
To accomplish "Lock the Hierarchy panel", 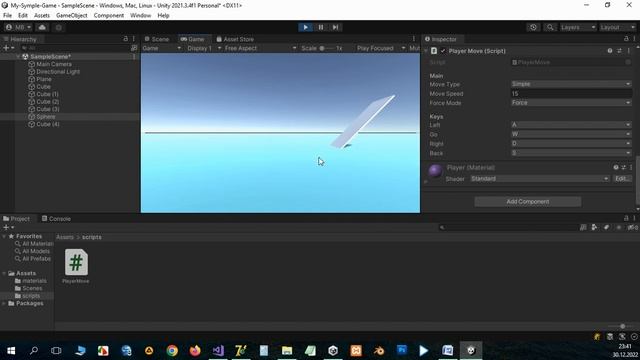I will (x=125, y=39).
